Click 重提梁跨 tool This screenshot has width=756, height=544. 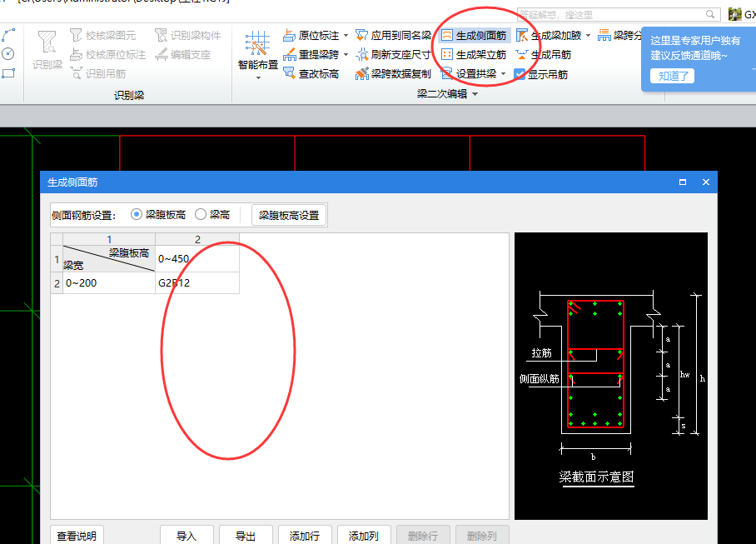311,54
